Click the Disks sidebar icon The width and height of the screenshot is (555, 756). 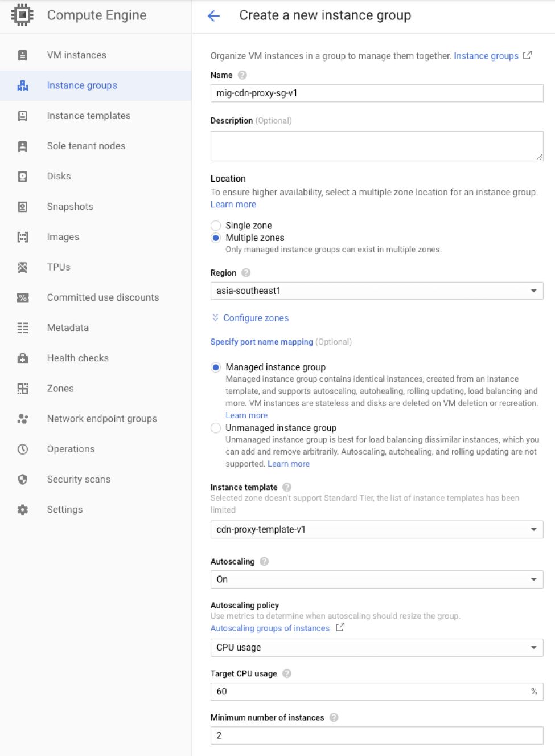[23, 177]
